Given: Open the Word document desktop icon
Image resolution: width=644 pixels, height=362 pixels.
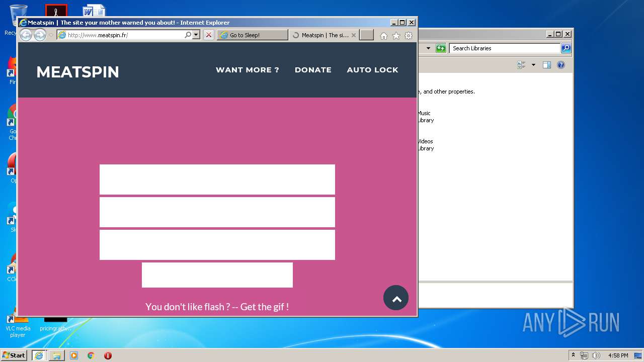Looking at the screenshot, I should pos(94,10).
